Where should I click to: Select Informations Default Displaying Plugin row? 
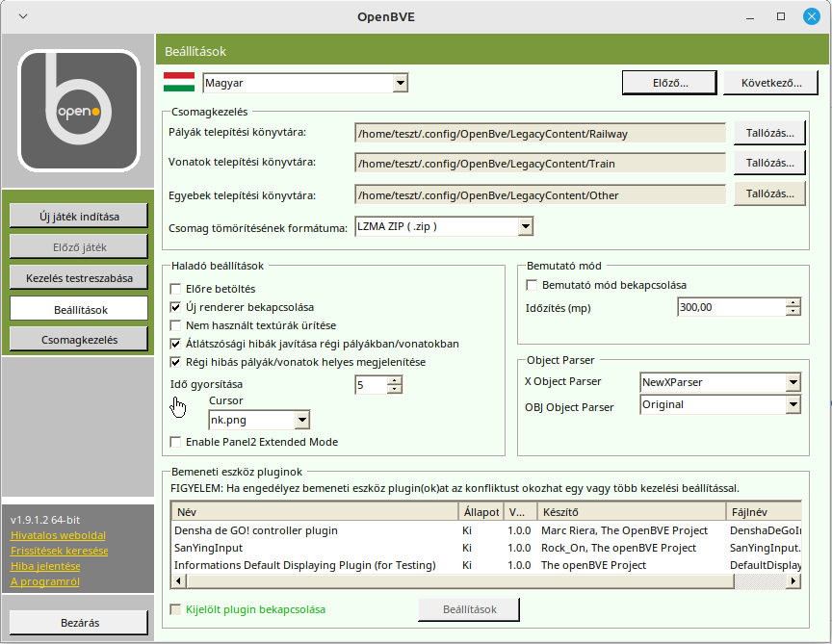486,565
